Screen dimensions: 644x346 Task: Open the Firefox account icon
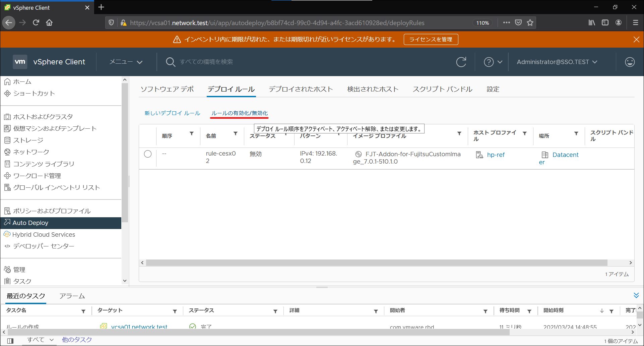pyautogui.click(x=619, y=23)
